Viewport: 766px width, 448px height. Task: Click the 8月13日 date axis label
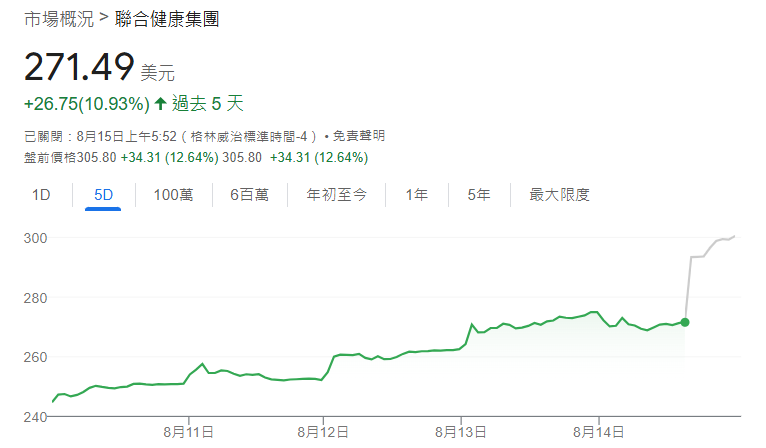pyautogui.click(x=461, y=432)
